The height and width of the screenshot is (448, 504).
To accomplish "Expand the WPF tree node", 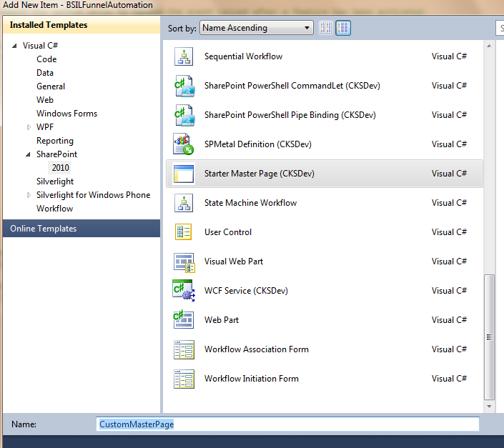I will [x=29, y=127].
